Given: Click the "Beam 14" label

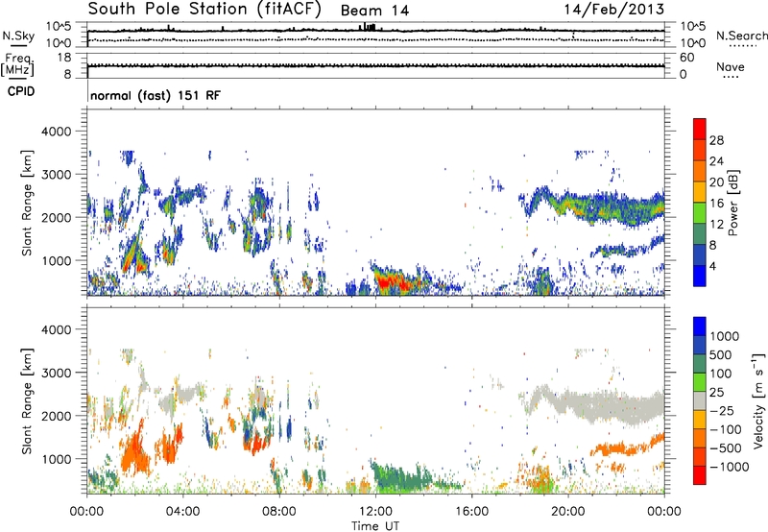Looking at the screenshot, I should pyautogui.click(x=374, y=11).
